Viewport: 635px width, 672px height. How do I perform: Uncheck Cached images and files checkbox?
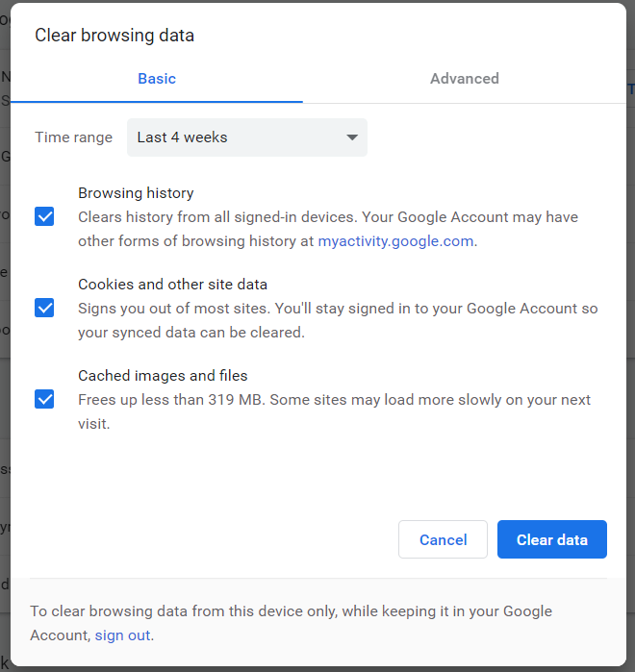[x=44, y=399]
